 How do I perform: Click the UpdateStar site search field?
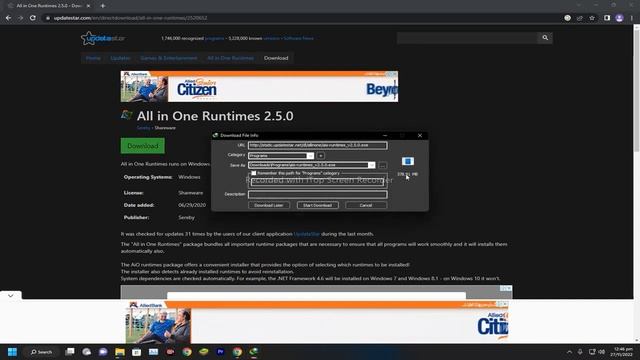pos(467,38)
